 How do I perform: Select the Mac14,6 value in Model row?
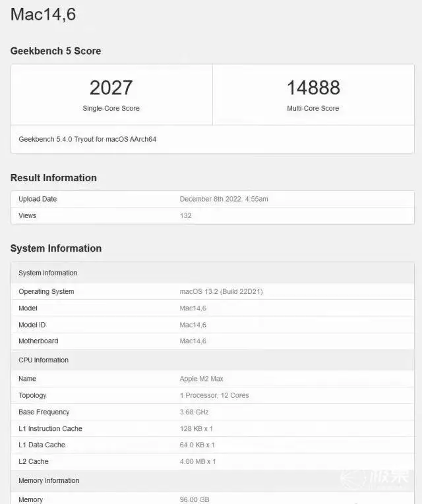[x=193, y=308]
